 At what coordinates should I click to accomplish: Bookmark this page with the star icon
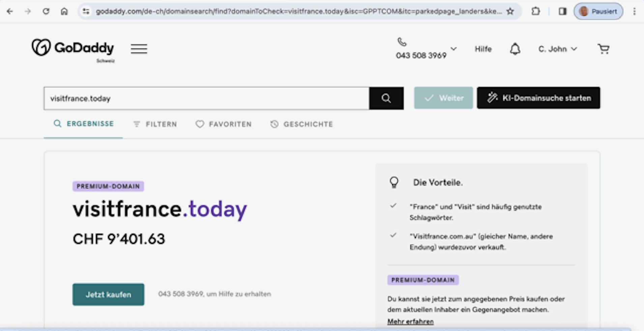[x=510, y=11]
